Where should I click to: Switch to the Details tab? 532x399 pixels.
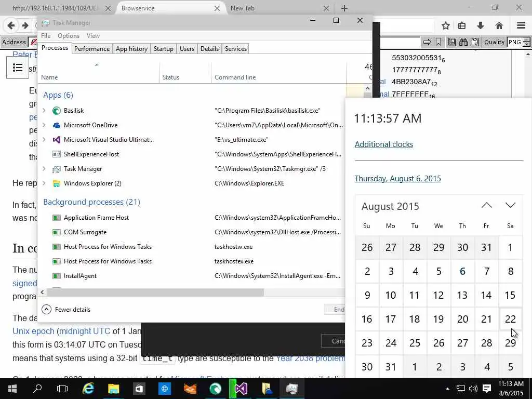[x=210, y=48]
